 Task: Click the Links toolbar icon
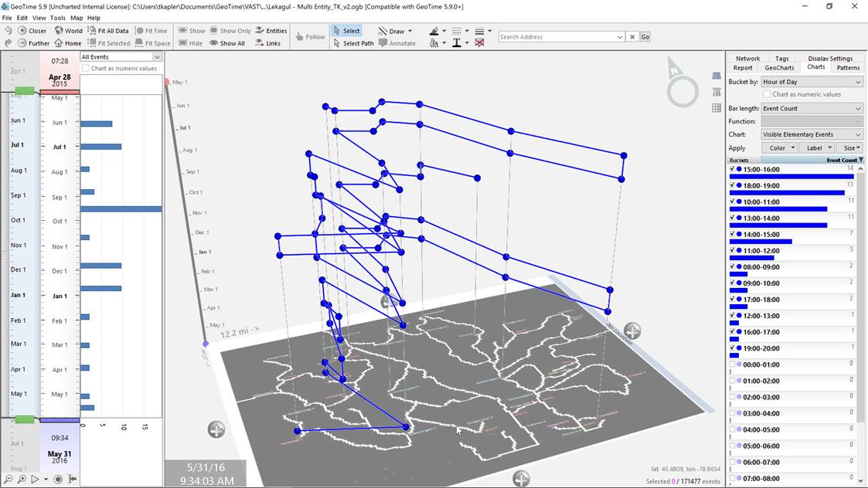pyautogui.click(x=260, y=43)
